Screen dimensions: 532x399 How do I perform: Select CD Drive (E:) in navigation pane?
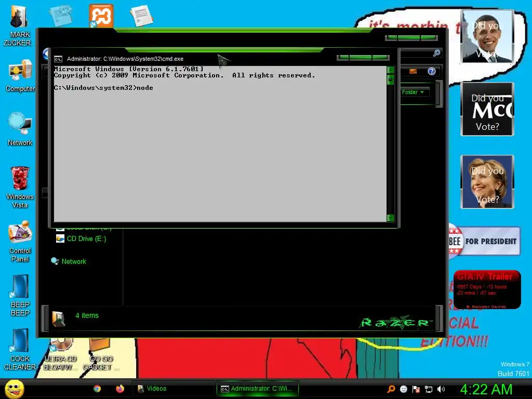click(82, 239)
